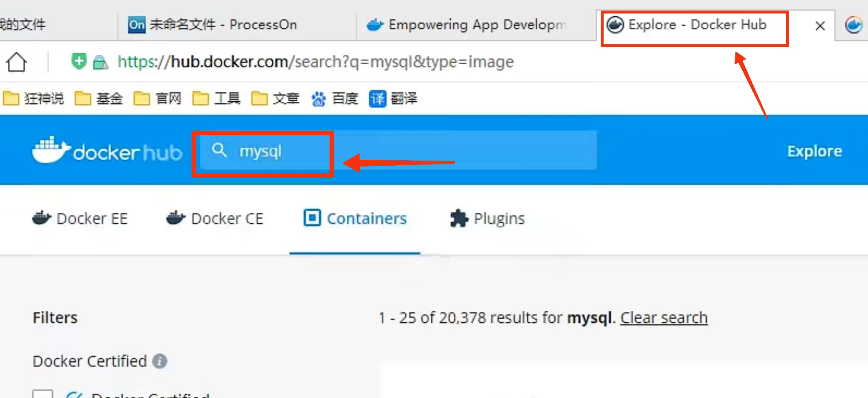
Task: Click the Filters heading text
Action: click(55, 318)
